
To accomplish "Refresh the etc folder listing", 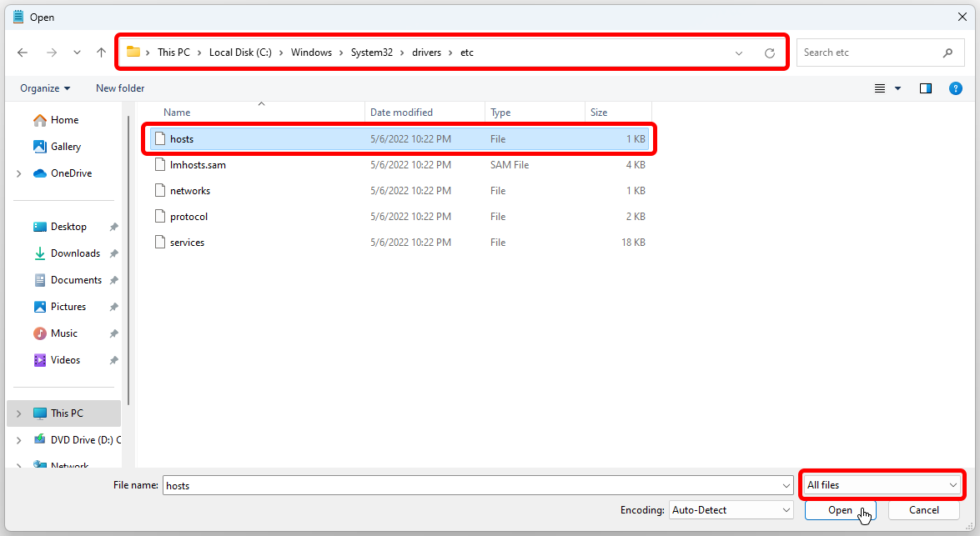I will click(769, 53).
